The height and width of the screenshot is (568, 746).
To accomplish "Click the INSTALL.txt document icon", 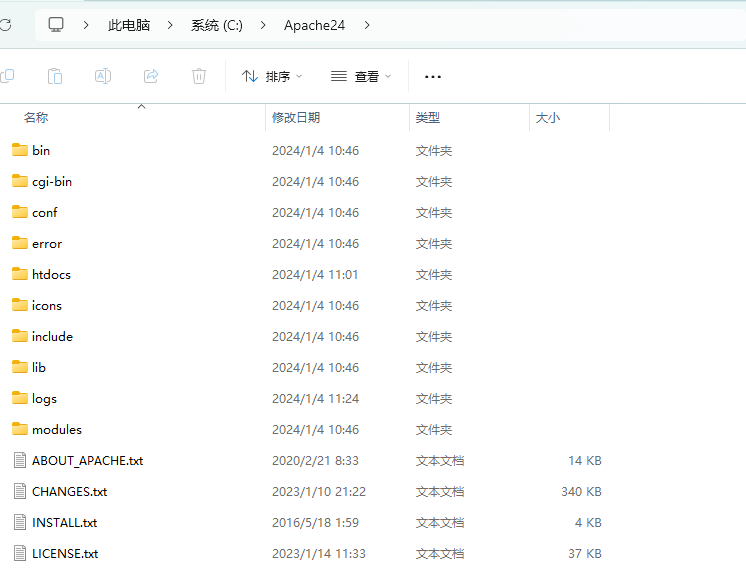I will 20,522.
